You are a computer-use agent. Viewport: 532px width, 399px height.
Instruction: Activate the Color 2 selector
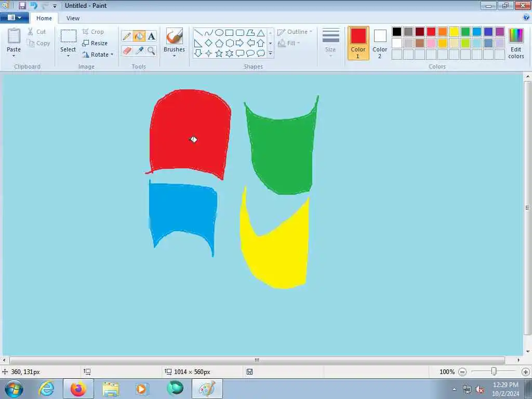pyautogui.click(x=380, y=43)
